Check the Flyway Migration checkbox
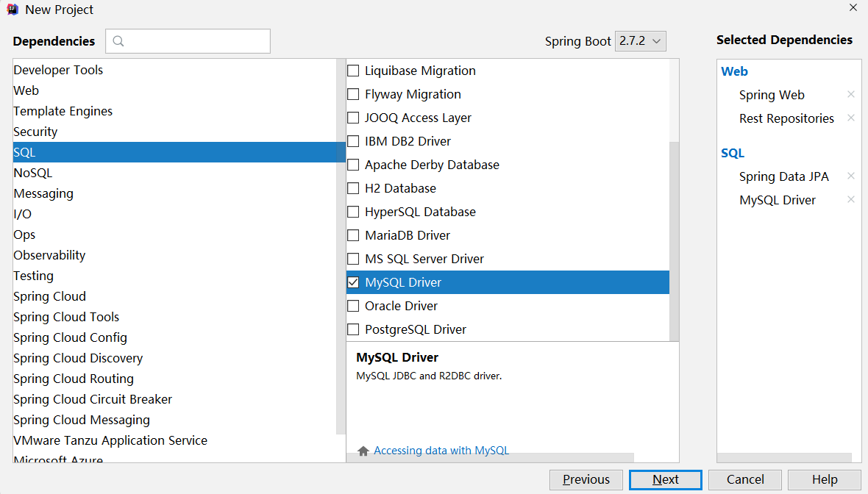The height and width of the screenshot is (494, 868). coord(353,94)
